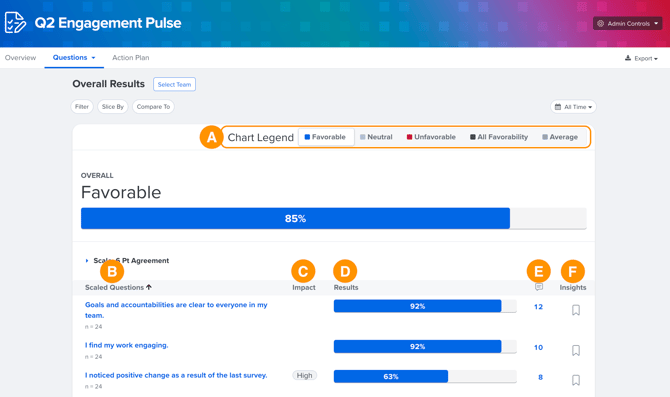670x397 pixels.
Task: Click the Select Team button
Action: point(174,84)
